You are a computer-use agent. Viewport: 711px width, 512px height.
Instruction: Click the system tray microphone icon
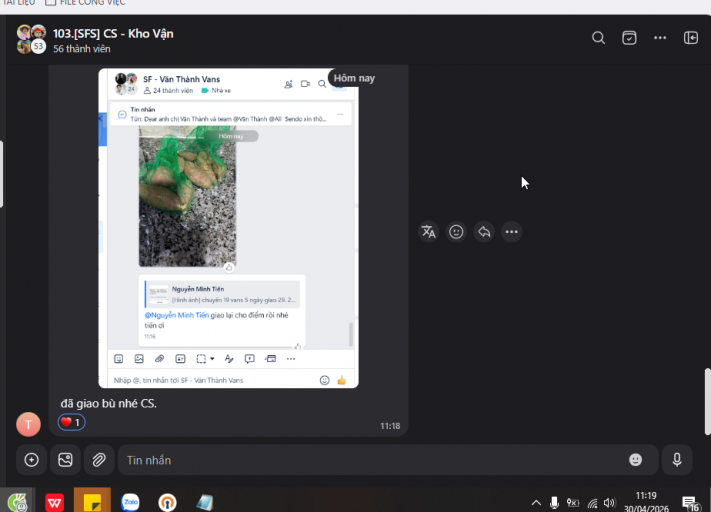[554, 502]
